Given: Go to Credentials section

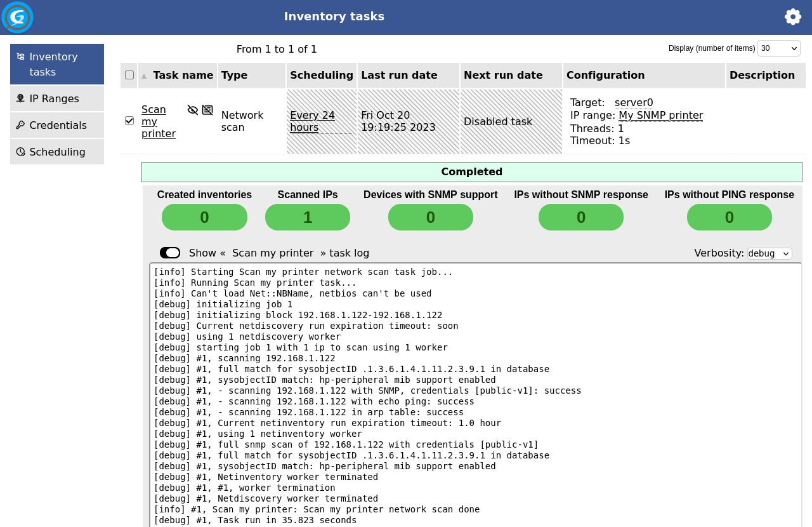Looking at the screenshot, I should (x=57, y=125).
